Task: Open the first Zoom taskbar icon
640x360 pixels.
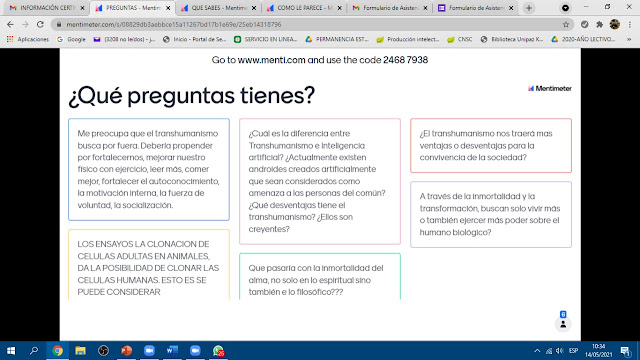Action: pyautogui.click(x=149, y=351)
